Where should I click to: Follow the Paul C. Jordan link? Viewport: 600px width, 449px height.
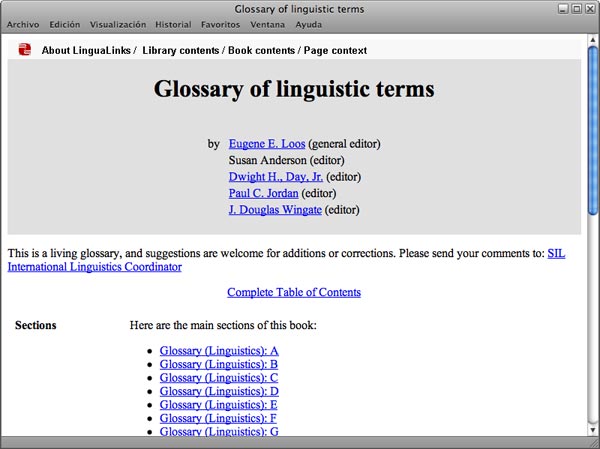(263, 193)
